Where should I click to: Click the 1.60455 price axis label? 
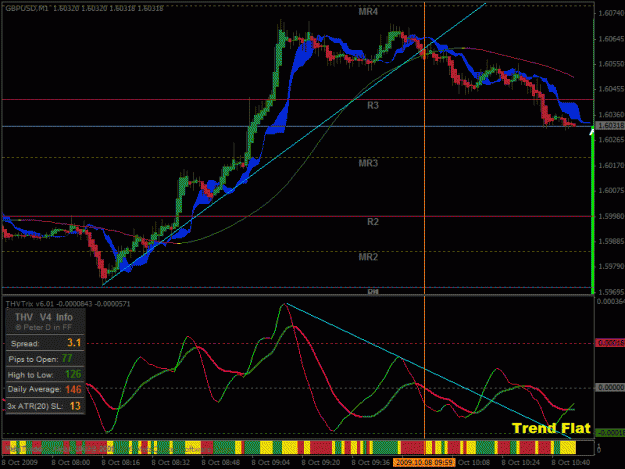[611, 89]
